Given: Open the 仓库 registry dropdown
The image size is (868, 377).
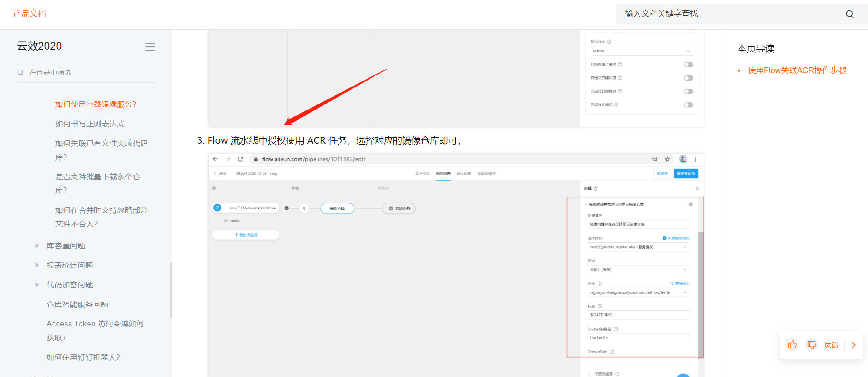Looking at the screenshot, I should coord(639,292).
